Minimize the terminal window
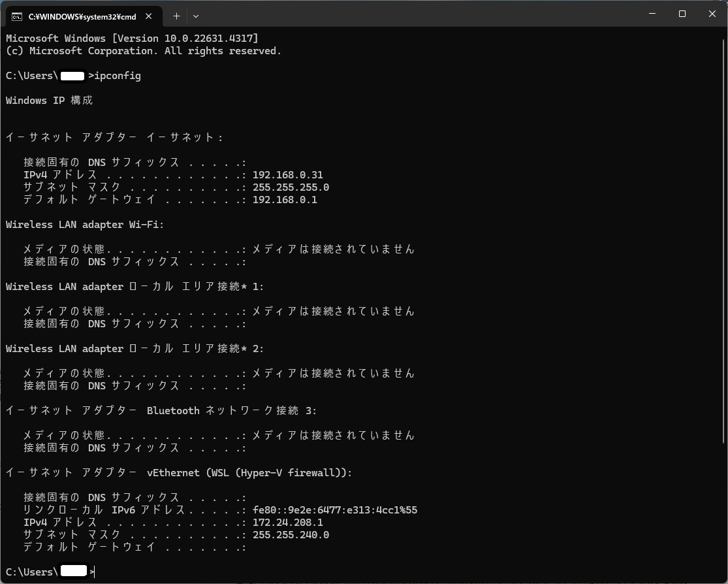The height and width of the screenshot is (584, 728). point(652,14)
